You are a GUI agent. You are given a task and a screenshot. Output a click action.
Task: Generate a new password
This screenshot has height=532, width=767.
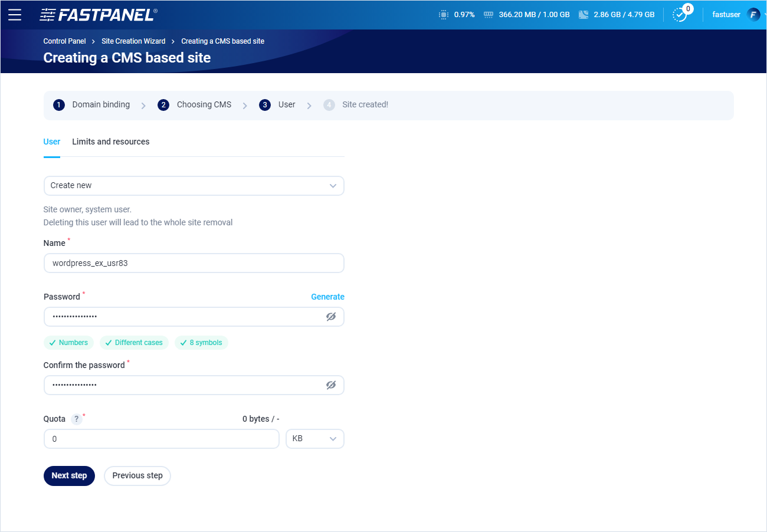click(327, 297)
